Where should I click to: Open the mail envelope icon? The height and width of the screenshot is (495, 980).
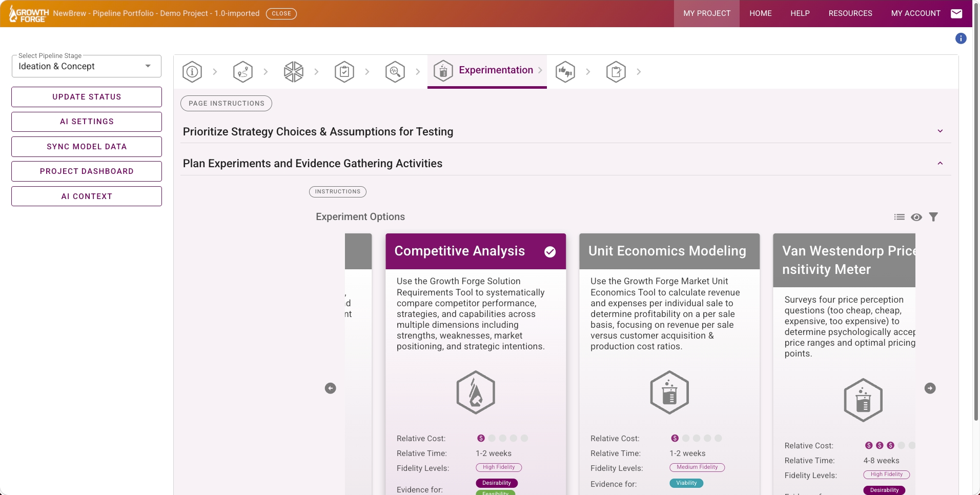(x=956, y=13)
